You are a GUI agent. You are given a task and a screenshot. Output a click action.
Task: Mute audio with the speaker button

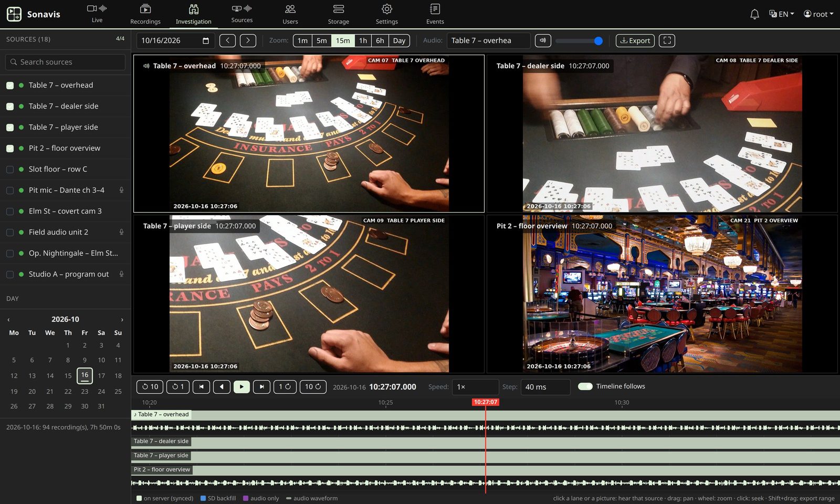point(543,40)
